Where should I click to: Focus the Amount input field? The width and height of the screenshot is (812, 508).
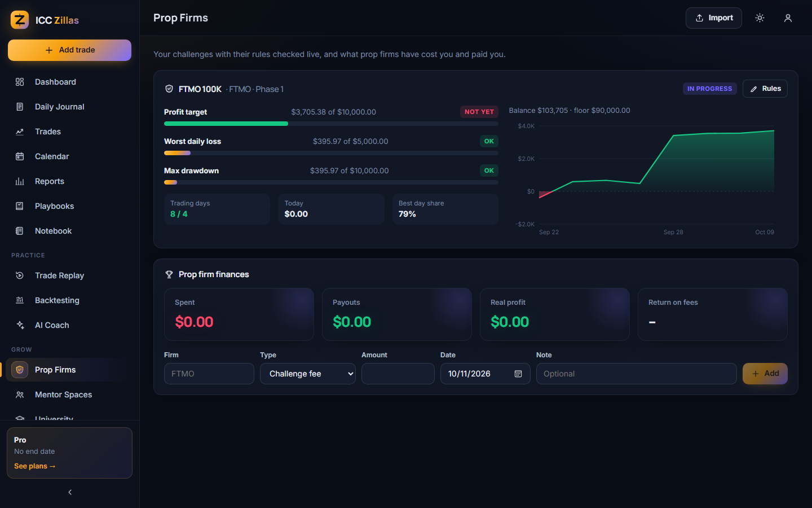pos(398,374)
